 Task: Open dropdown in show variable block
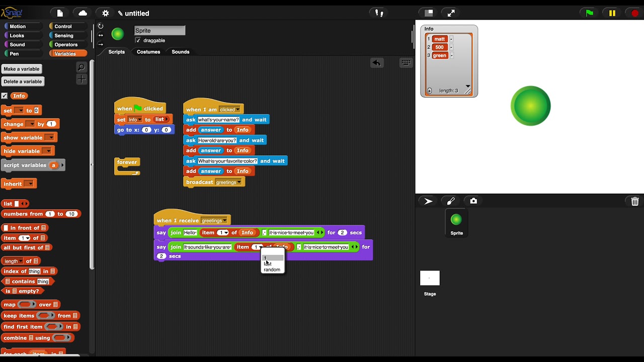49,137
